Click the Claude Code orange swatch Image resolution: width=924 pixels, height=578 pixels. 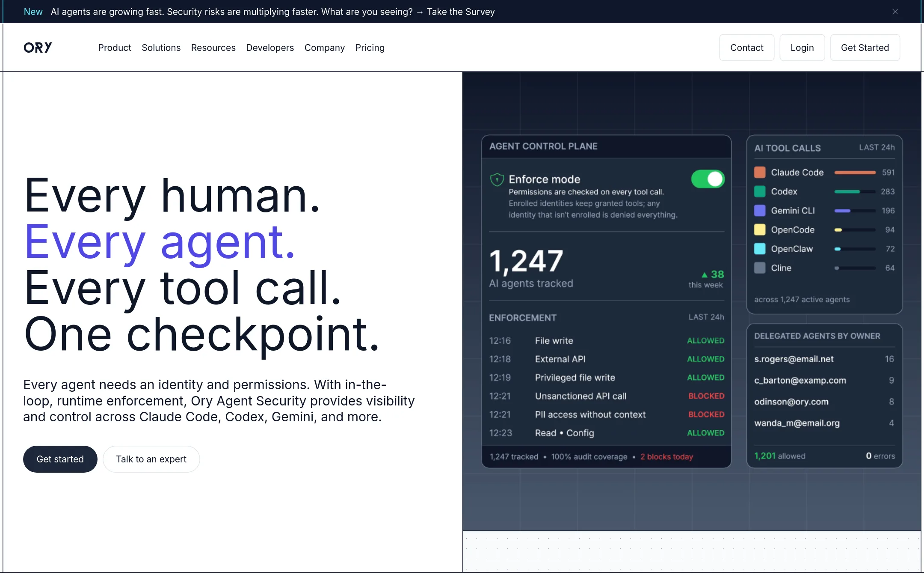point(760,172)
